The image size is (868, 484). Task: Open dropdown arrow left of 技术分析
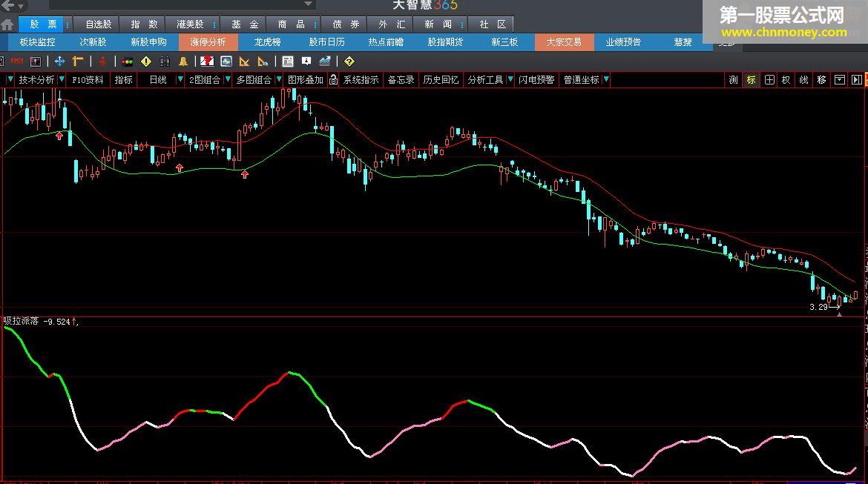click(x=10, y=79)
